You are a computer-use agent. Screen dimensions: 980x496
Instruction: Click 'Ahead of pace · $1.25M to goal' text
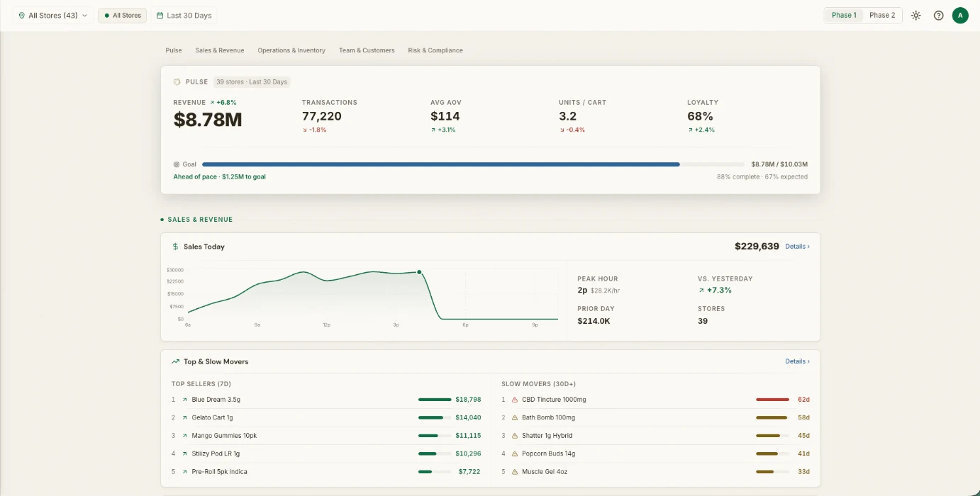[220, 176]
